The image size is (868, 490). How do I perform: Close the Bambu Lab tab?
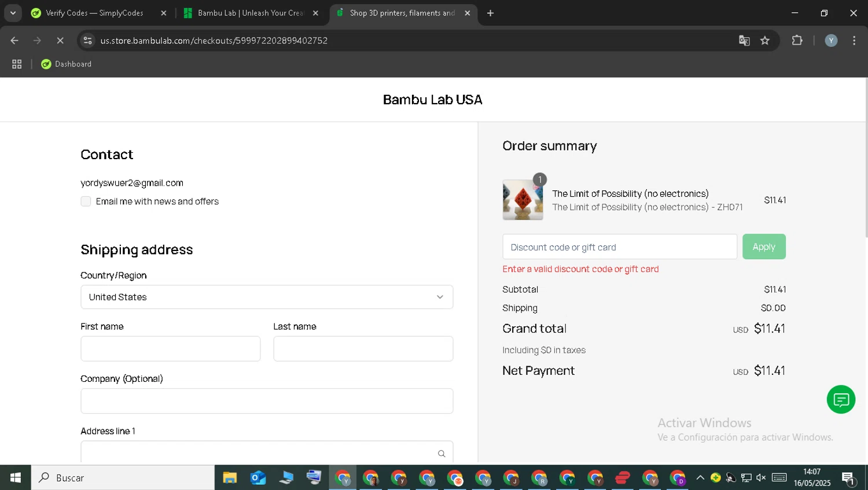click(x=315, y=13)
